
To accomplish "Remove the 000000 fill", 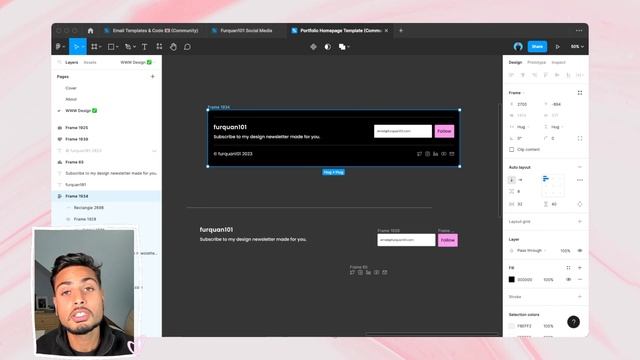I will click(580, 280).
